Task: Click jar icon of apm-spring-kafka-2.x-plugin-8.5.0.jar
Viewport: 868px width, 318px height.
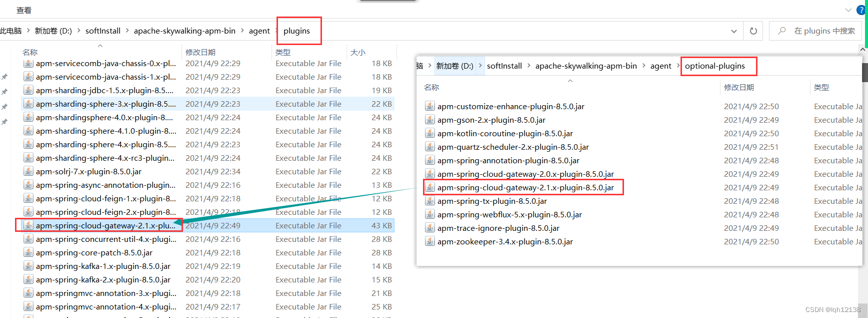Action: pos(28,279)
